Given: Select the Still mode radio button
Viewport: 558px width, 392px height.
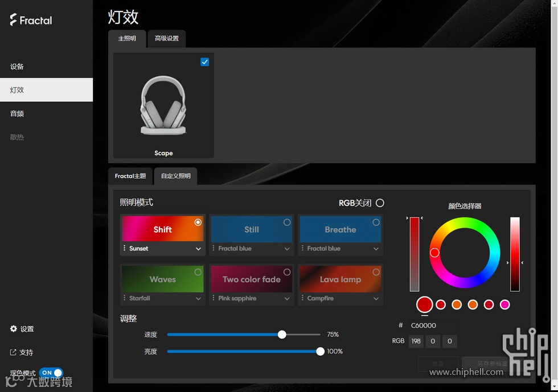Looking at the screenshot, I should pyautogui.click(x=287, y=222).
